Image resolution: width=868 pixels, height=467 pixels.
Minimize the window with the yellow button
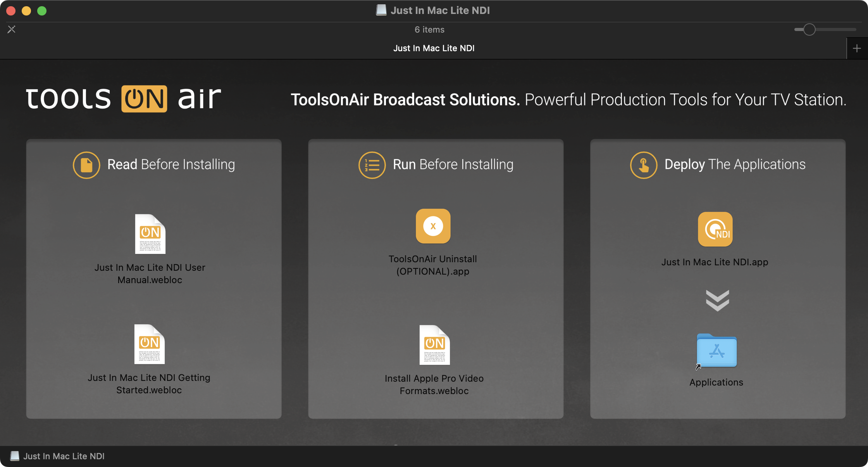(x=26, y=10)
